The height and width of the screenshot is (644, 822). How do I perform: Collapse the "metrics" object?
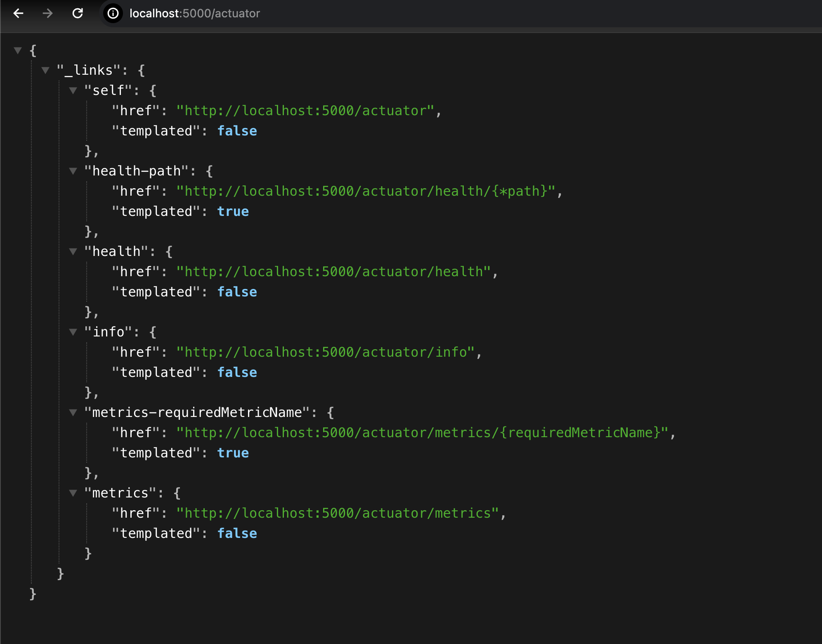tap(73, 493)
